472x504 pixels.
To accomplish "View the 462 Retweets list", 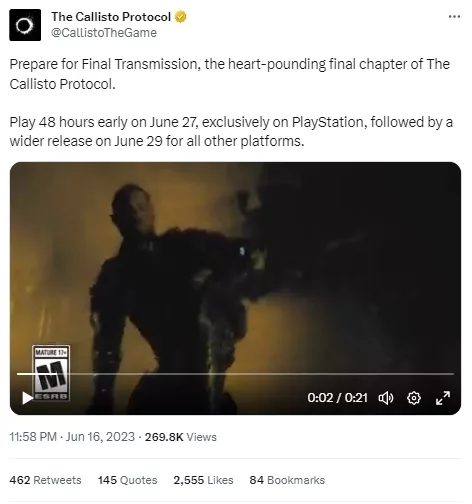I will click(45, 480).
